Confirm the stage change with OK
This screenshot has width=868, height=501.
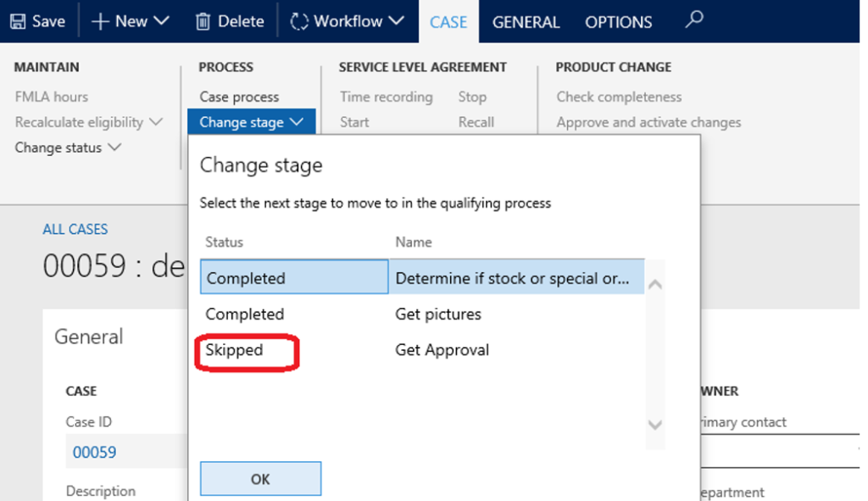(260, 478)
